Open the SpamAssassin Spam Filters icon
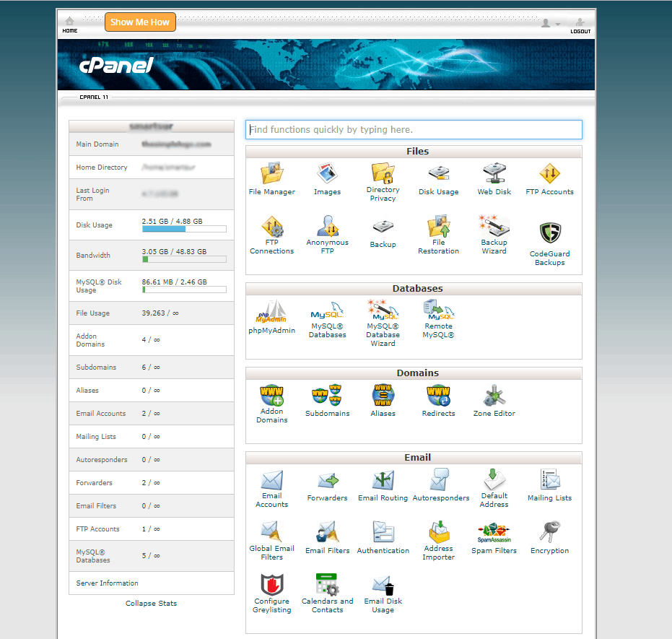The image size is (672, 639). tap(494, 532)
